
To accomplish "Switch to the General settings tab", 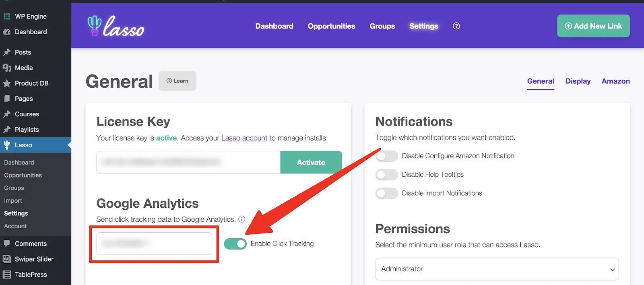I will click(x=541, y=81).
